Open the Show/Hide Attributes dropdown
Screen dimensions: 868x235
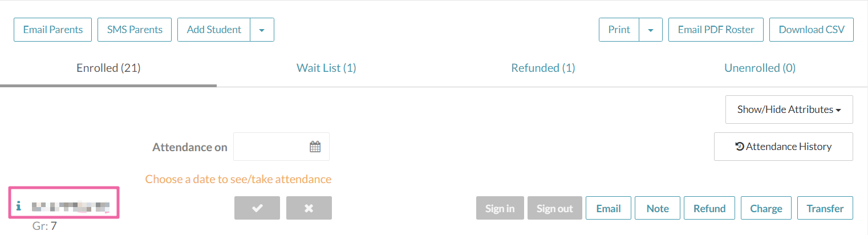[789, 110]
